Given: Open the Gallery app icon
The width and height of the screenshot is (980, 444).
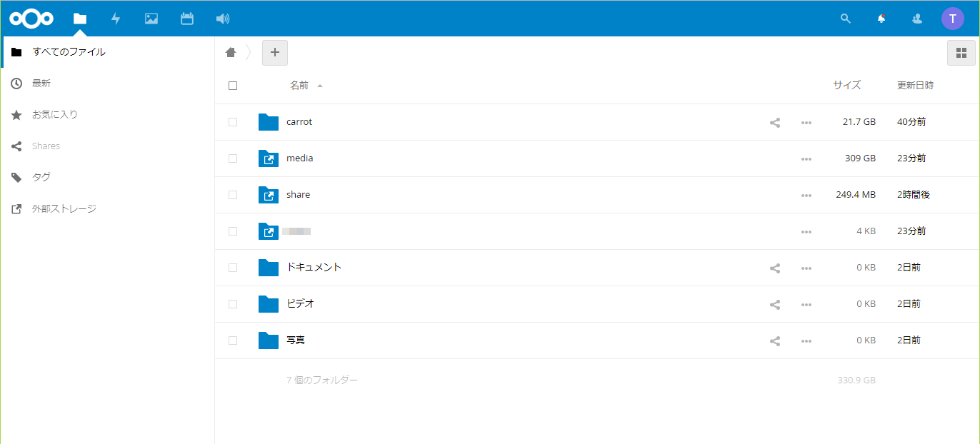Looking at the screenshot, I should pos(151,19).
